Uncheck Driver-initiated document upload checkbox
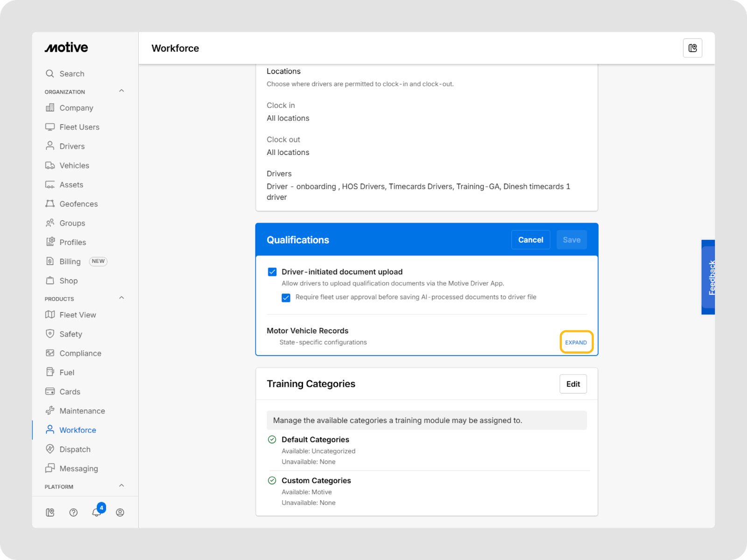Image resolution: width=747 pixels, height=560 pixels. click(x=272, y=272)
